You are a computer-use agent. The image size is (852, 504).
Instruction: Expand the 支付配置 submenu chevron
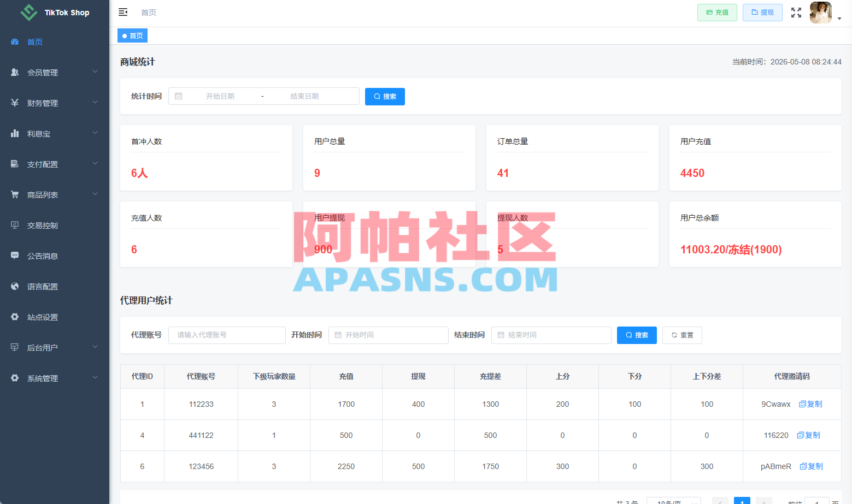95,163
